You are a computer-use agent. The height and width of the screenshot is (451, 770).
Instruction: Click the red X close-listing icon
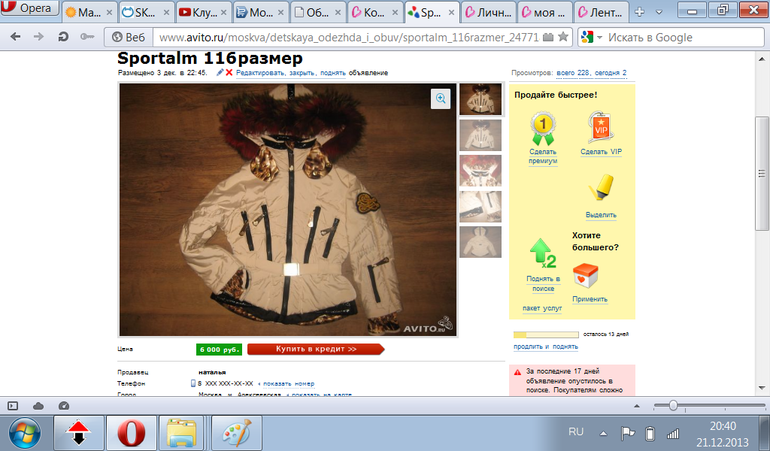229,73
